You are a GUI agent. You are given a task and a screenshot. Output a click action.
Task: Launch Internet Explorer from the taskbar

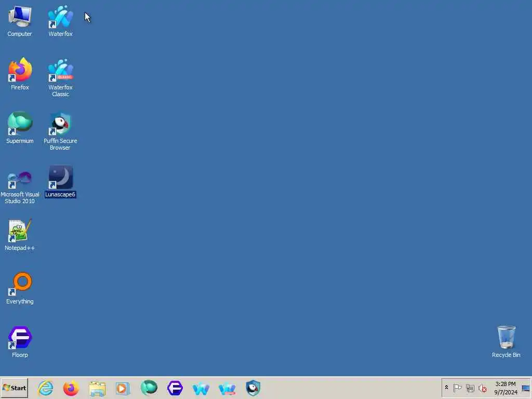(46, 388)
